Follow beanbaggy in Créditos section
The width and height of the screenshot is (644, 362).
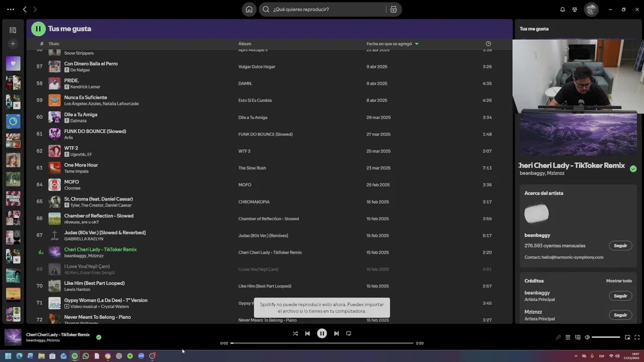(620, 296)
